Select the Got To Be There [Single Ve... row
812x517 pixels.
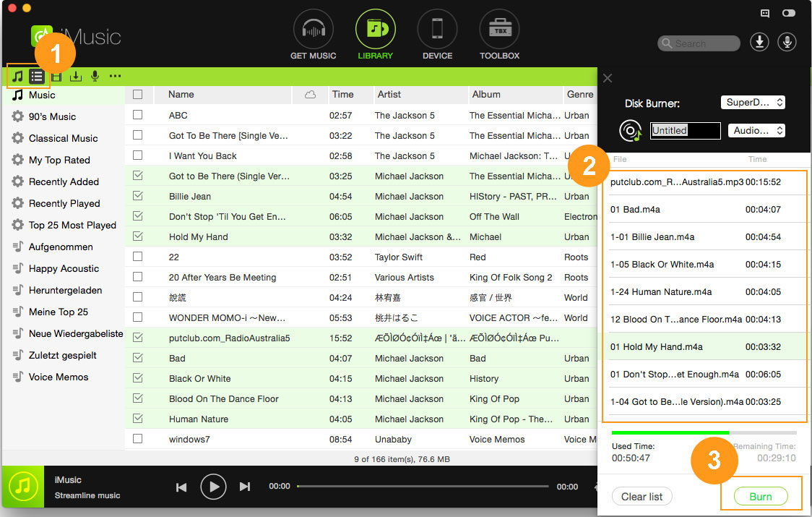(361, 135)
